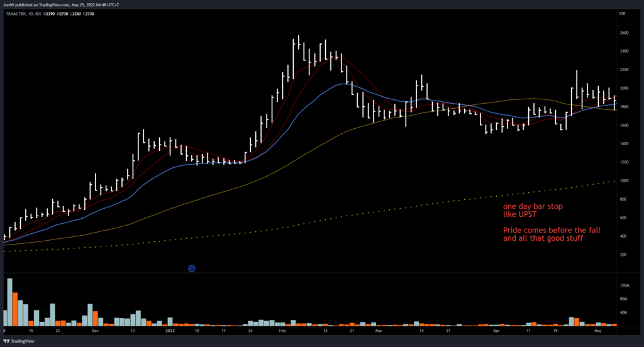
Task: Click the red annotation text 'one day bar stop'
Action: point(527,207)
